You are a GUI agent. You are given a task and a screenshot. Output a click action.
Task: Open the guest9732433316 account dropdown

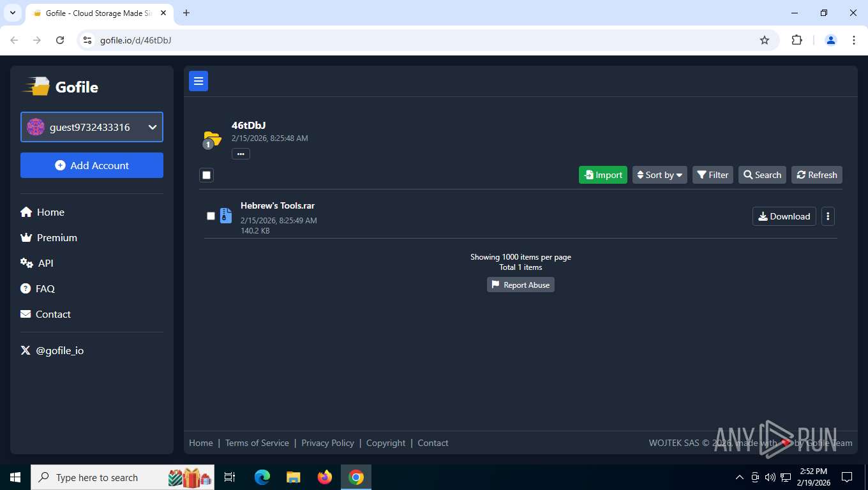point(92,127)
